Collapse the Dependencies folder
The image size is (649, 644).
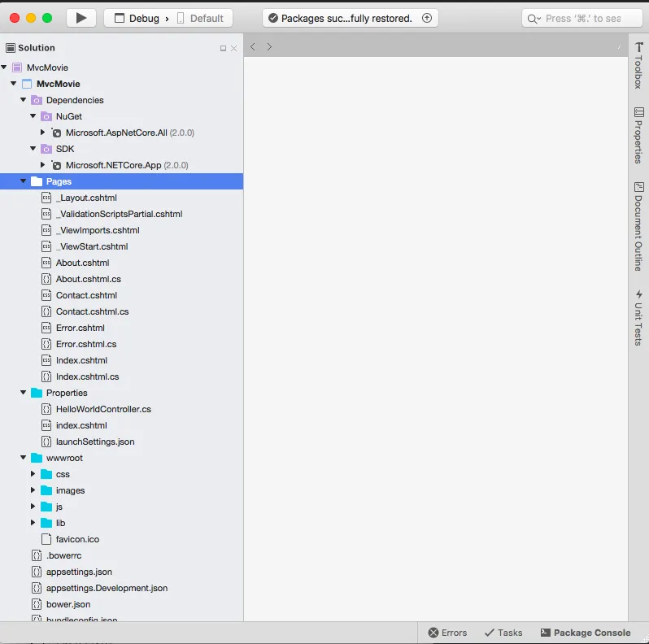click(24, 100)
